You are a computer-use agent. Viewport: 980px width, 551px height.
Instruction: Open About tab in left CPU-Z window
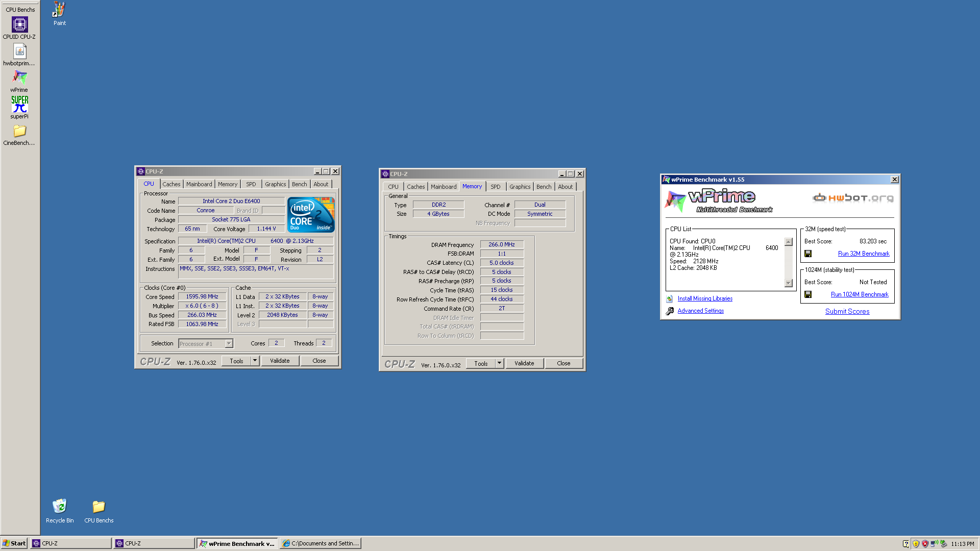tap(321, 184)
